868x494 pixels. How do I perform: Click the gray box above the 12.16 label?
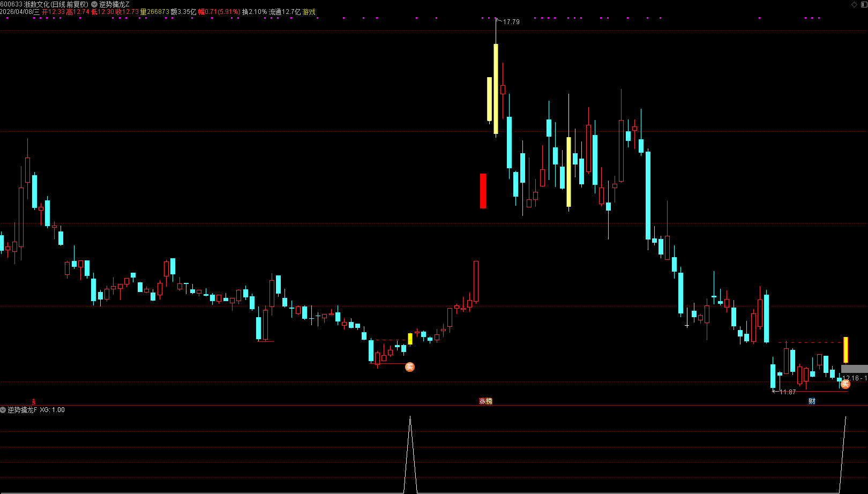tap(855, 369)
